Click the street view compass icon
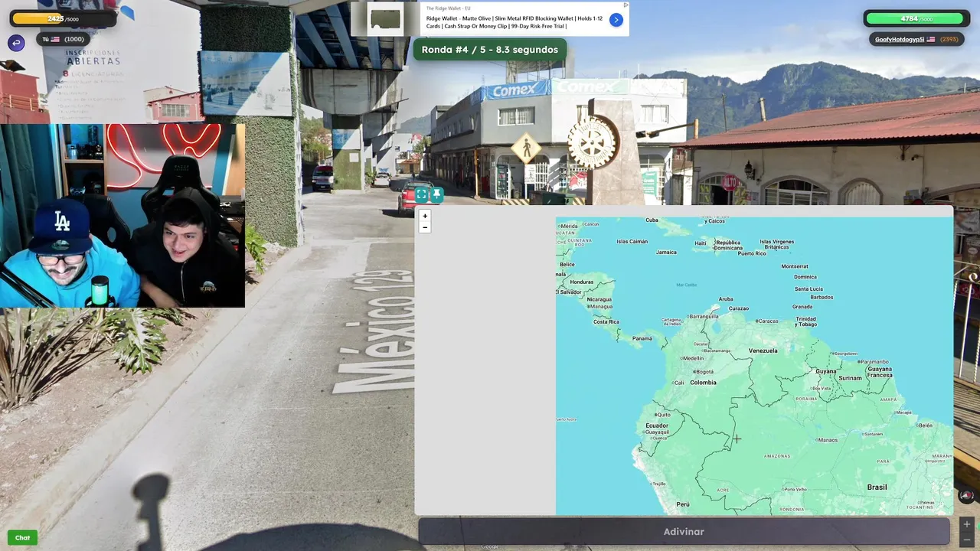 pyautogui.click(x=966, y=496)
